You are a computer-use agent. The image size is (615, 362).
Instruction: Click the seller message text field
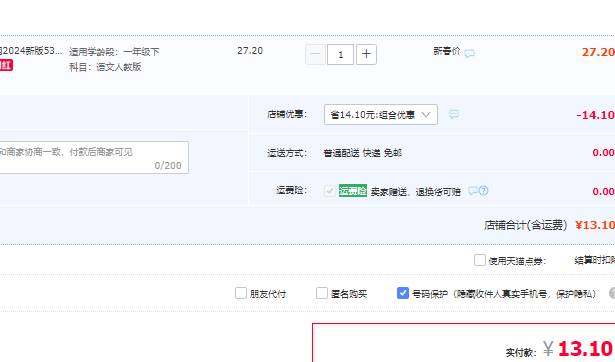[94, 157]
